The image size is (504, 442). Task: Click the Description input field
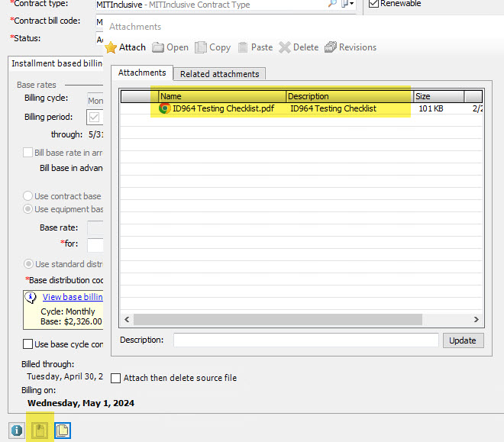306,340
